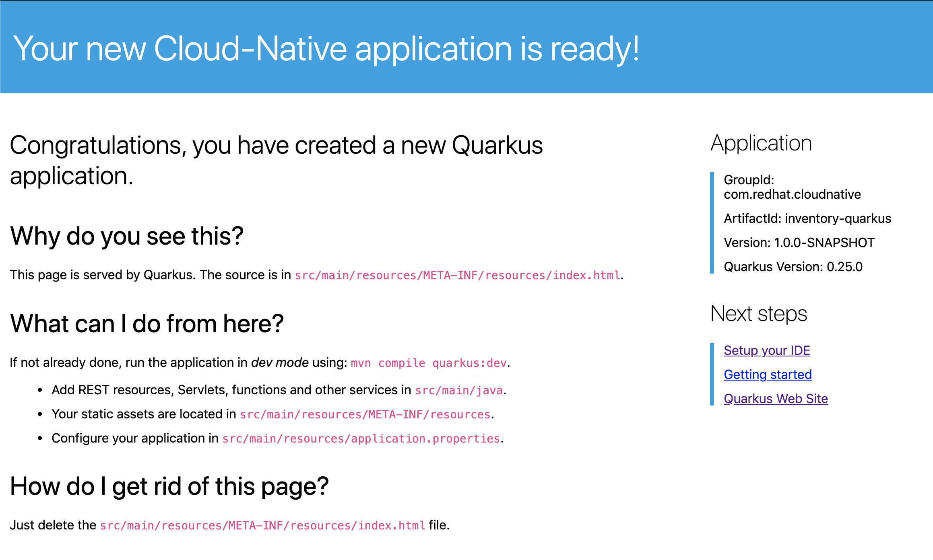Visit the Quarkus Web Site link
Screen dimensions: 933x560
point(775,399)
